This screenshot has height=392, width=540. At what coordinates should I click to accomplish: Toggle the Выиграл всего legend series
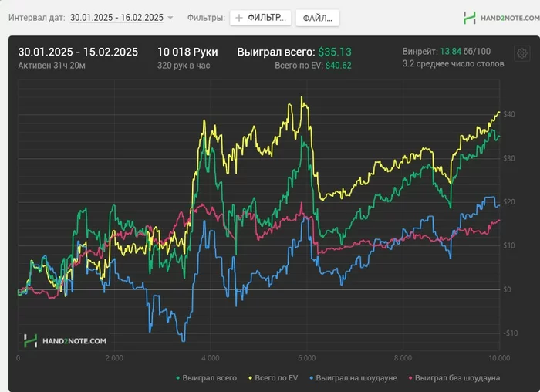point(206,378)
